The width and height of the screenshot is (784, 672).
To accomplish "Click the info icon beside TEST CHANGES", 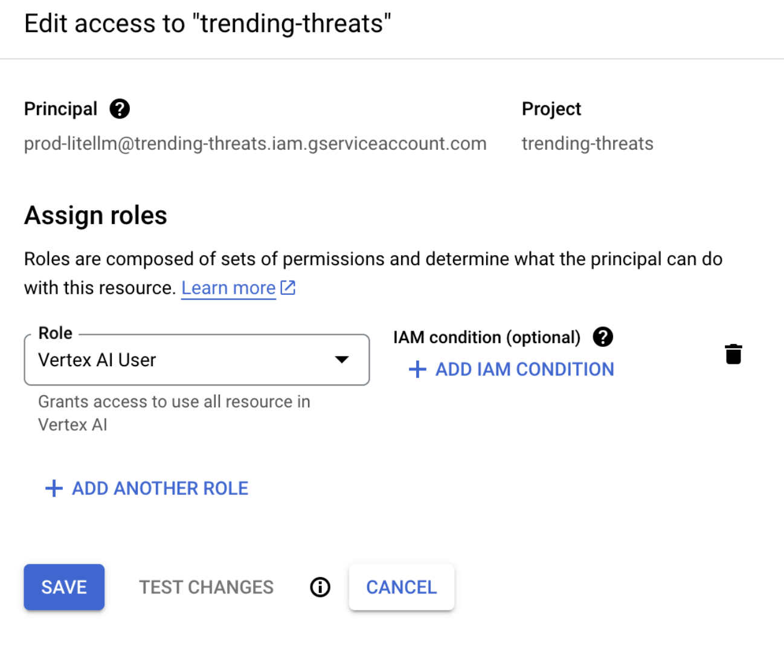I will point(320,587).
